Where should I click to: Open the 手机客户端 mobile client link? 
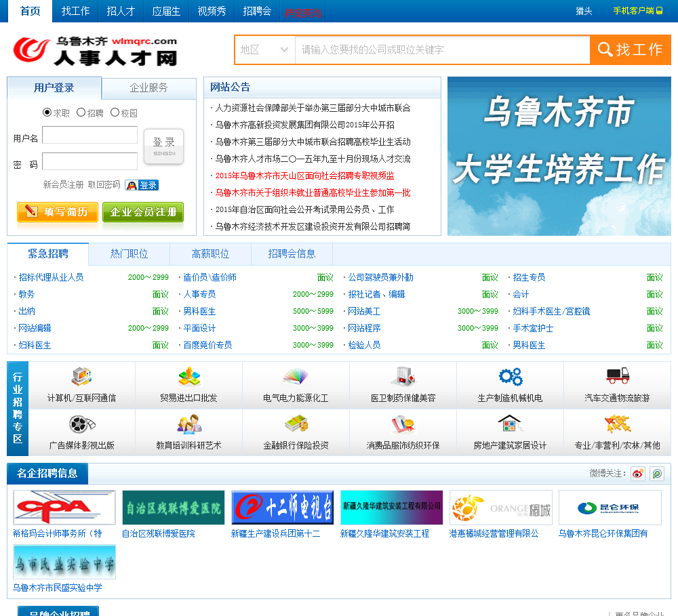tap(638, 11)
